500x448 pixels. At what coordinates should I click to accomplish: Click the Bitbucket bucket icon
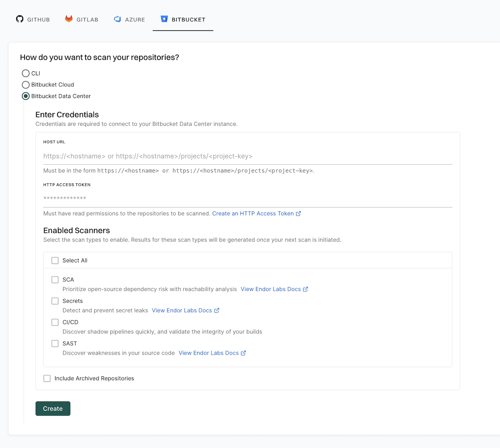[164, 19]
